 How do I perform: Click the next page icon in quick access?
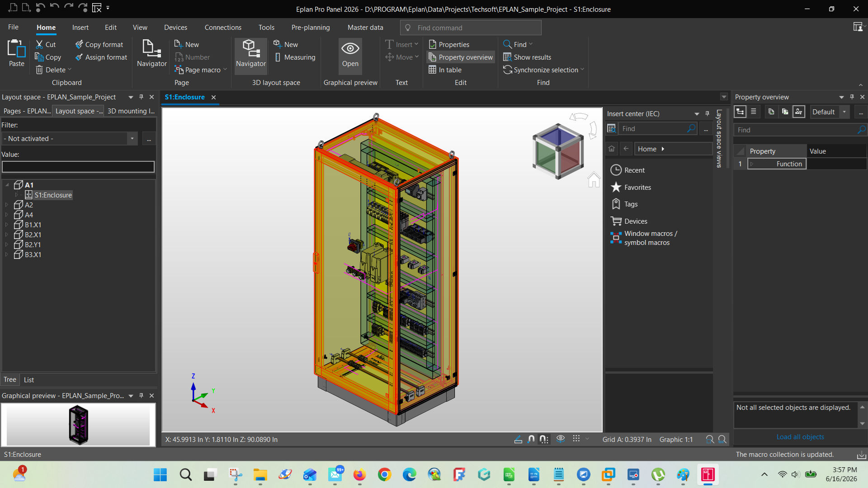tap(26, 8)
